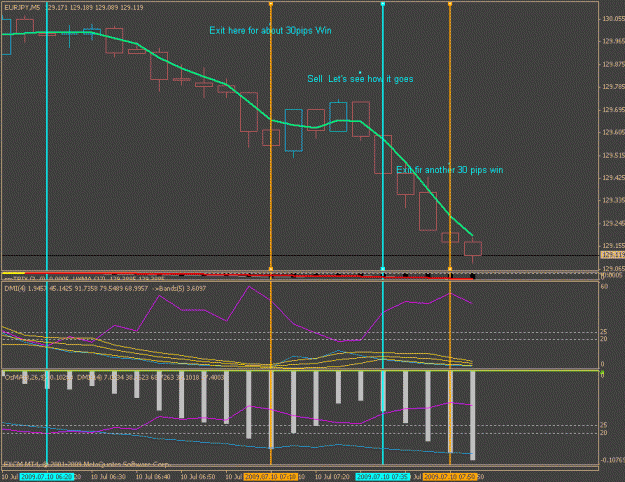Click the MetaQuotes Software Corp copyright text
This screenshot has width=625, height=482.
point(86,464)
